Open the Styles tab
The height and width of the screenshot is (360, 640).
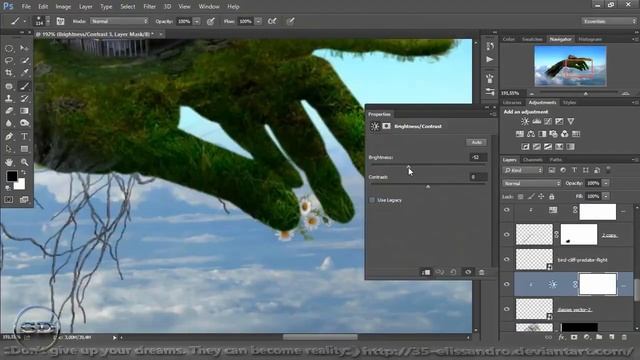point(569,102)
